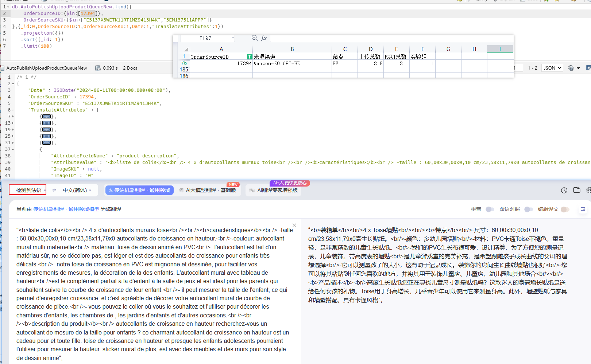Image resolution: width=591 pixels, height=364 pixels.
Task: Click the 通用领域模型 link
Action: click(x=84, y=209)
